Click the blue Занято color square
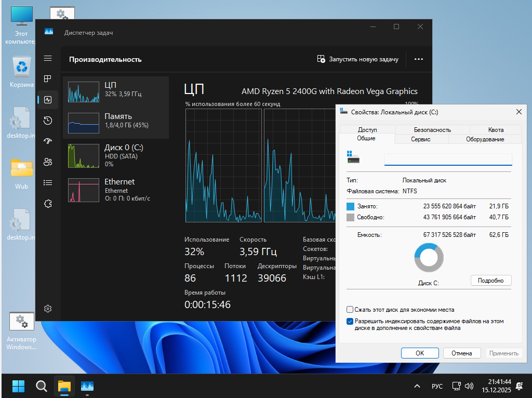This screenshot has width=532, height=398. click(x=350, y=206)
